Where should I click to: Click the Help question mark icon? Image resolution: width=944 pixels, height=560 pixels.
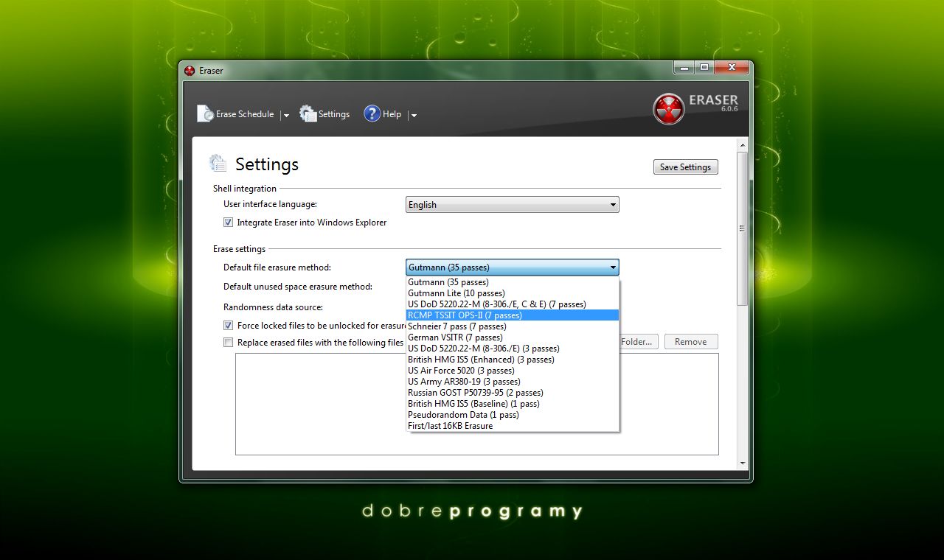click(372, 113)
